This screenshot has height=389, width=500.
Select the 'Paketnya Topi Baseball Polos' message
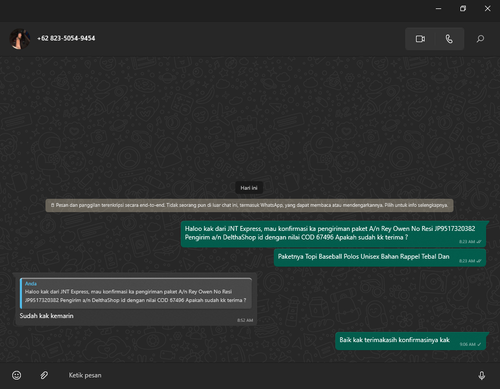[380, 258]
